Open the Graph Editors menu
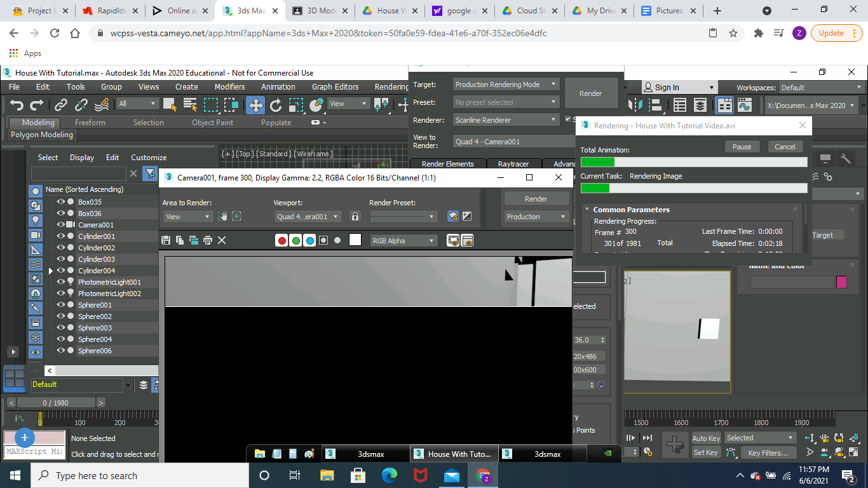This screenshot has width=868, height=488. click(x=335, y=87)
